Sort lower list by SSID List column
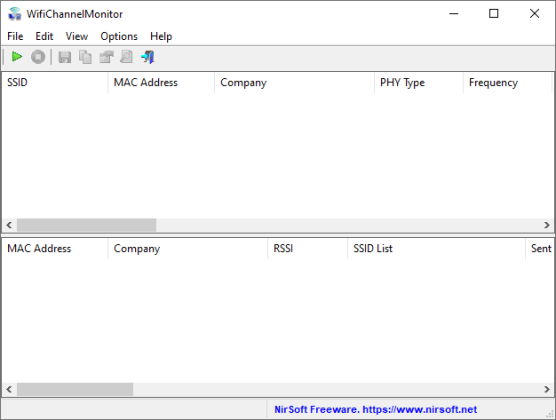This screenshot has height=420, width=556. click(x=436, y=249)
